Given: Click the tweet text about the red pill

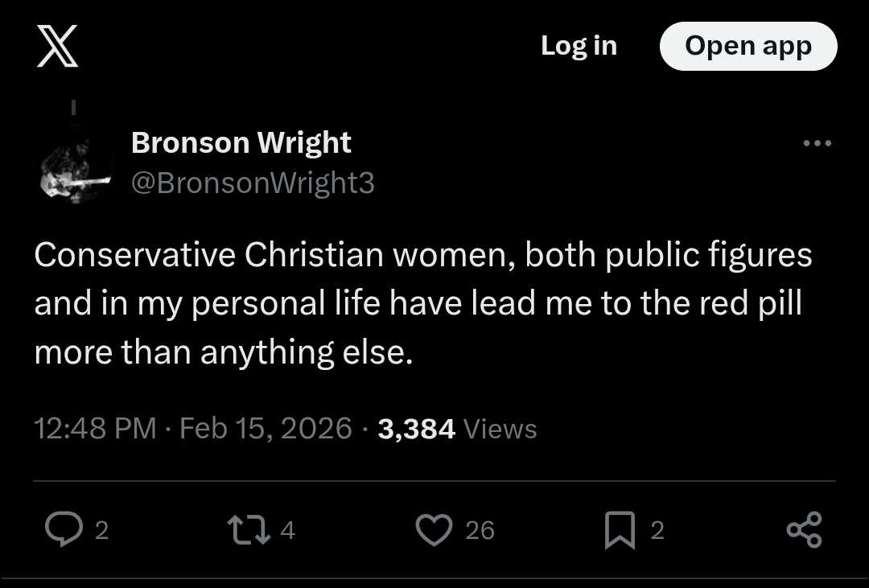Looking at the screenshot, I should point(422,304).
